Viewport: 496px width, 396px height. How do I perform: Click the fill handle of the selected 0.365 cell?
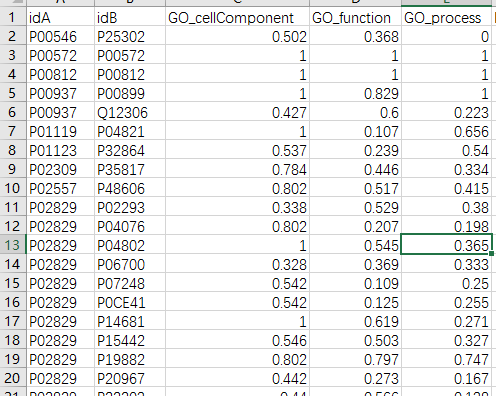[492, 254]
